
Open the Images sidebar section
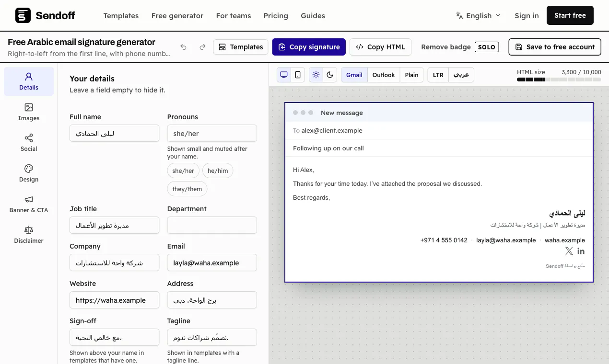click(29, 112)
